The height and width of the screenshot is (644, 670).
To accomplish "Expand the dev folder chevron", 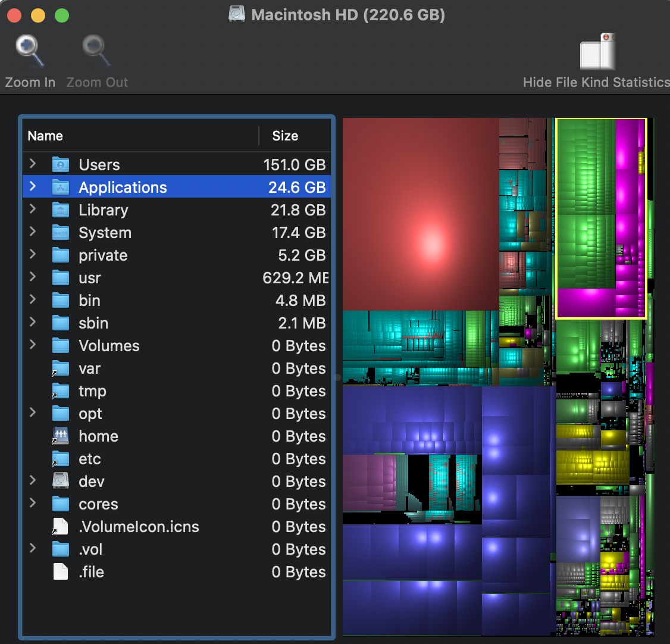I will point(33,481).
